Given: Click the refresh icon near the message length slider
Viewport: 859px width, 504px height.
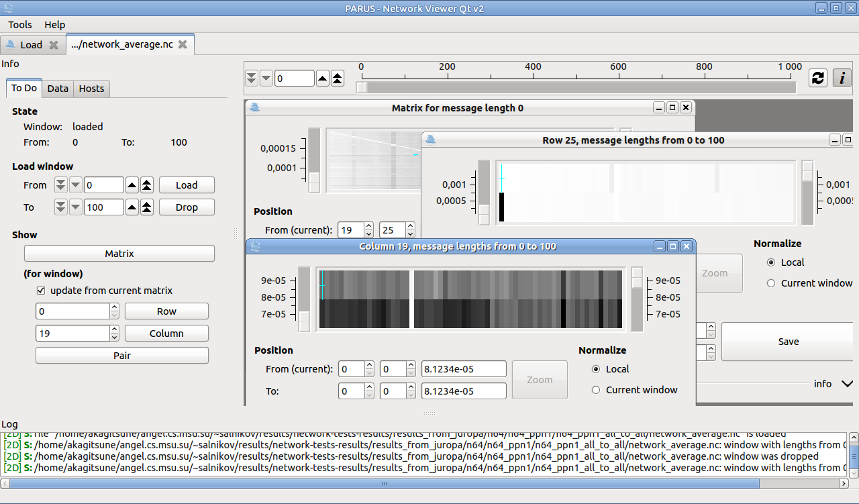Looking at the screenshot, I should [x=817, y=78].
